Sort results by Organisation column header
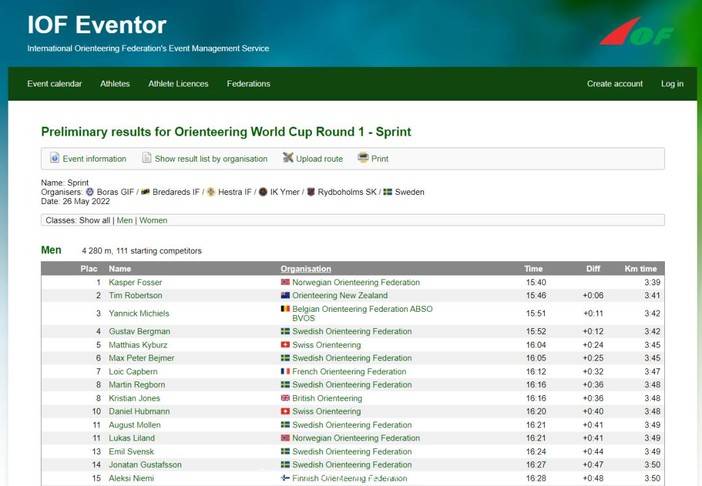Image resolution: width=702 pixels, height=486 pixels. click(x=305, y=269)
